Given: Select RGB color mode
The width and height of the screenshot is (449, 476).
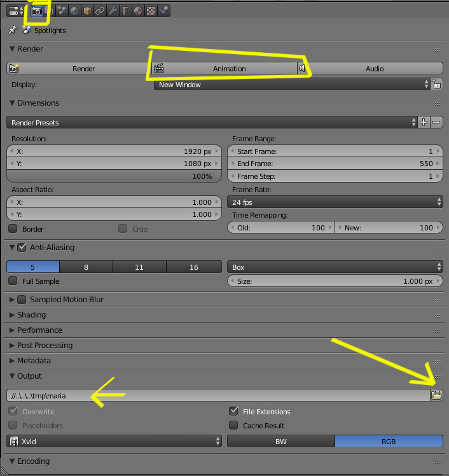Looking at the screenshot, I should coord(389,441).
